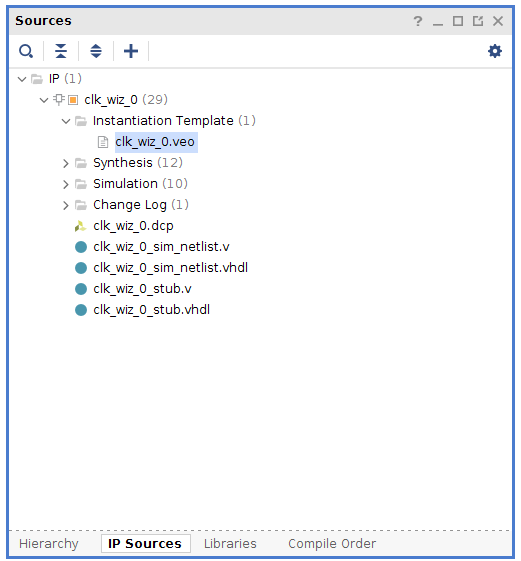Switch to the Libraries tab

point(230,543)
